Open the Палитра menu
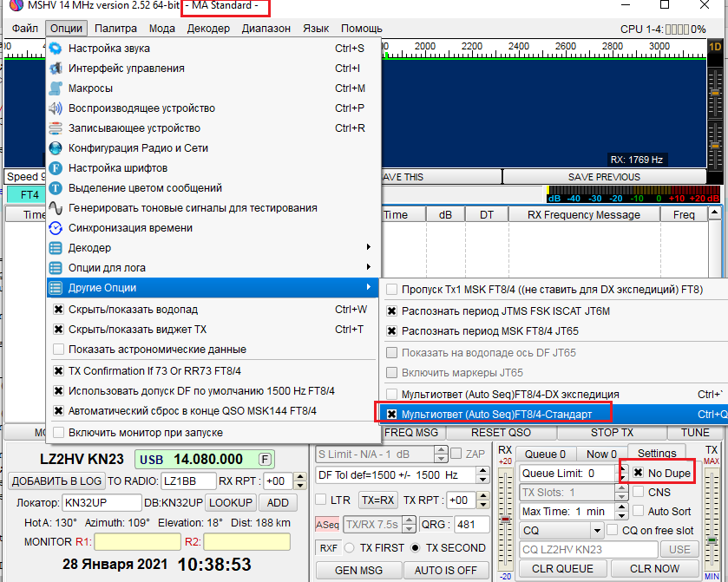728x582 pixels. 115,29
